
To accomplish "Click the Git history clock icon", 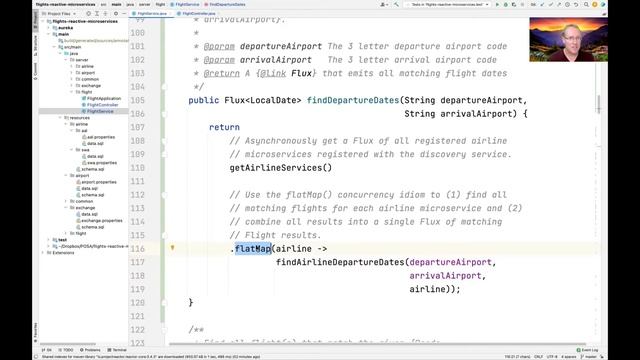I will pyautogui.click(x=567, y=4).
